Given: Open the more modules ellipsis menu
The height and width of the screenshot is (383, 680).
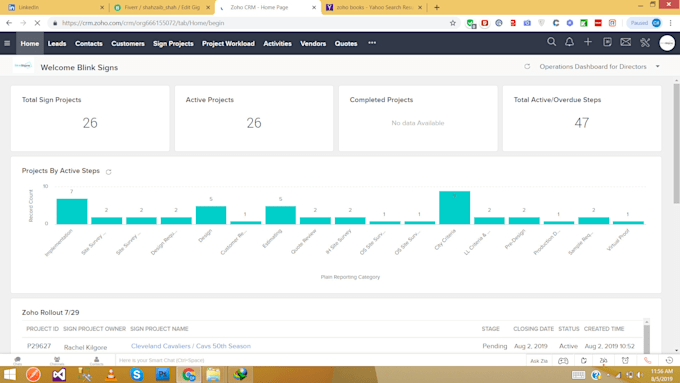Looking at the screenshot, I should (x=372, y=43).
